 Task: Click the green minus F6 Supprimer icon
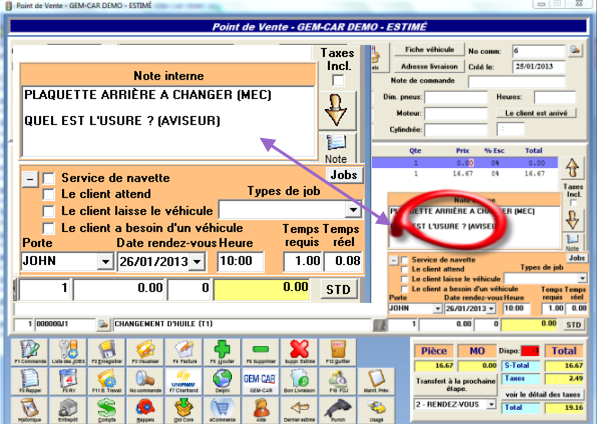click(x=261, y=352)
